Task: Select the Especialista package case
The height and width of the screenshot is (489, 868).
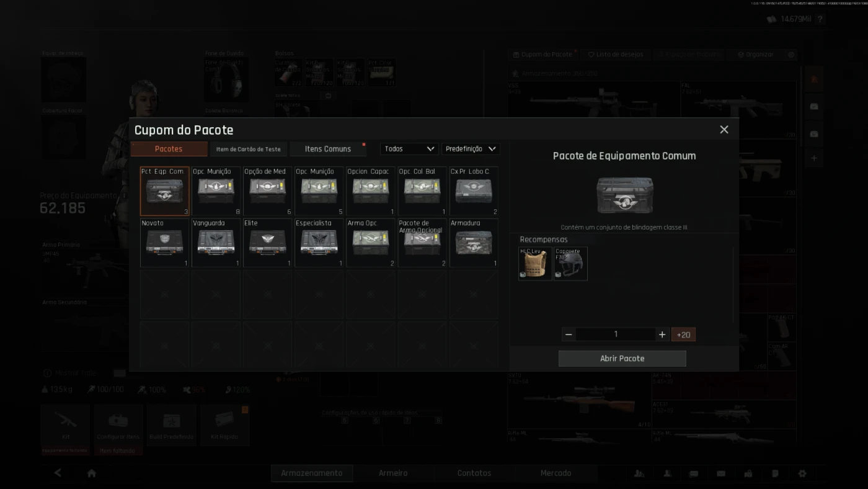Action: tap(319, 243)
